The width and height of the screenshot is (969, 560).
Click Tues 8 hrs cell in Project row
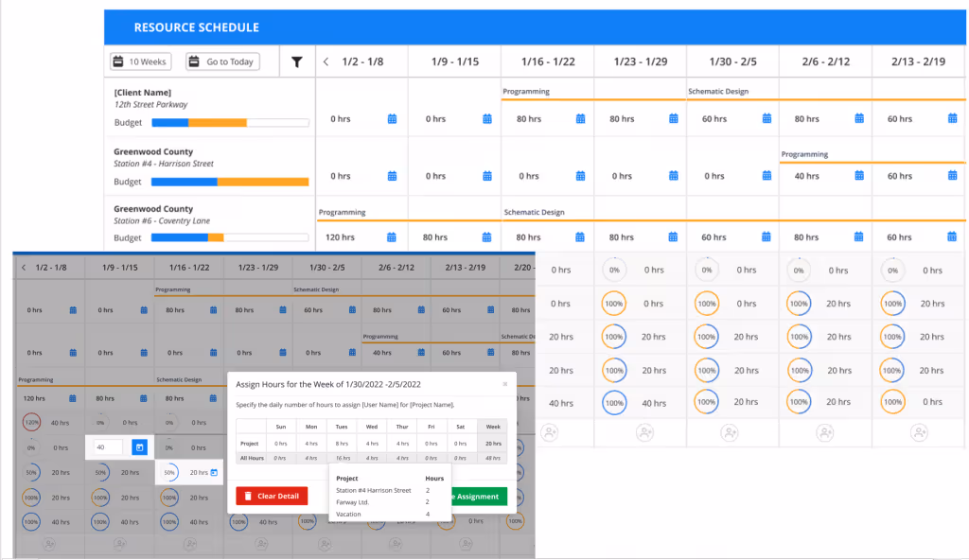342,444
